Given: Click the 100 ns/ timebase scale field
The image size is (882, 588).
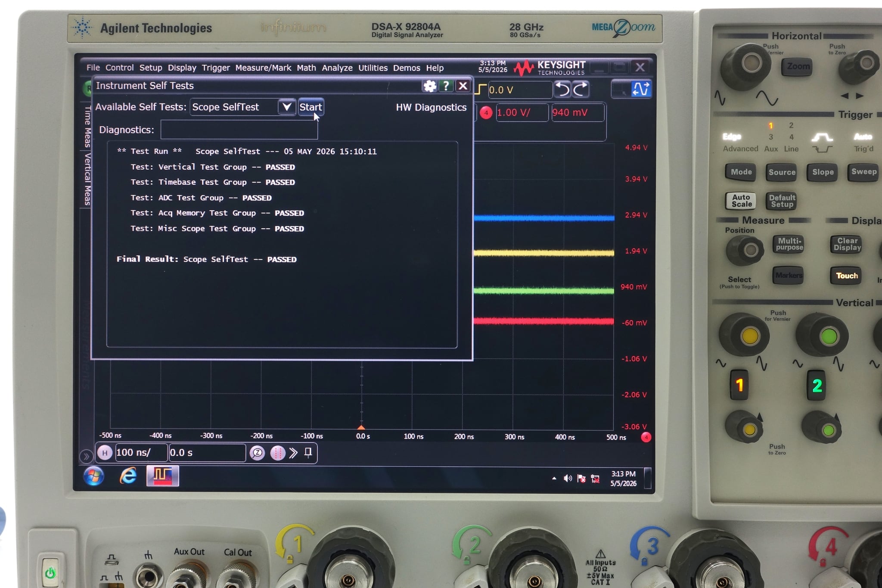Looking at the screenshot, I should pyautogui.click(x=141, y=453).
